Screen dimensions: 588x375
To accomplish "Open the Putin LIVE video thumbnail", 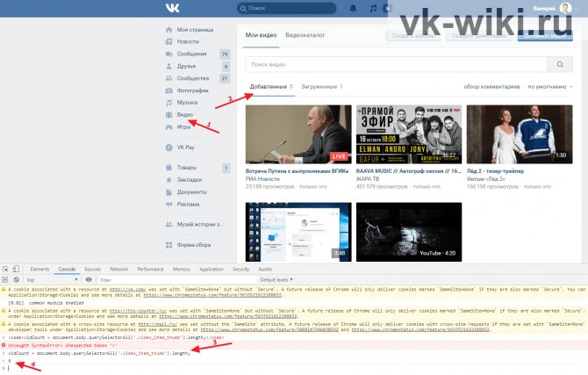I will tap(298, 134).
